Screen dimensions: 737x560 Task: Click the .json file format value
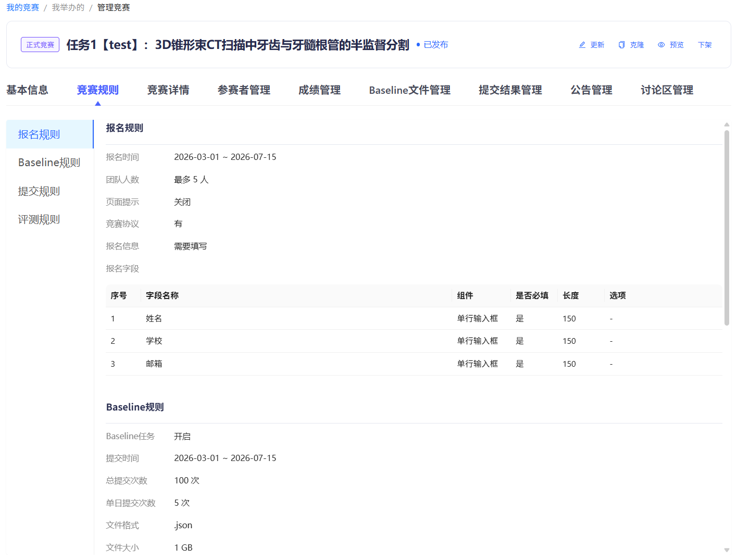183,525
